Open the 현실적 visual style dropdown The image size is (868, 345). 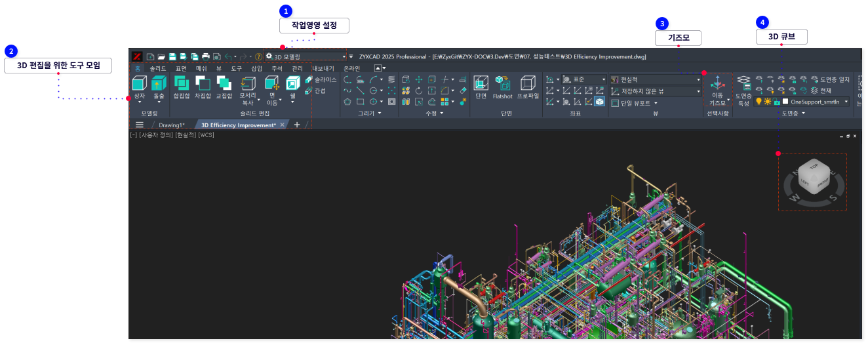656,79
